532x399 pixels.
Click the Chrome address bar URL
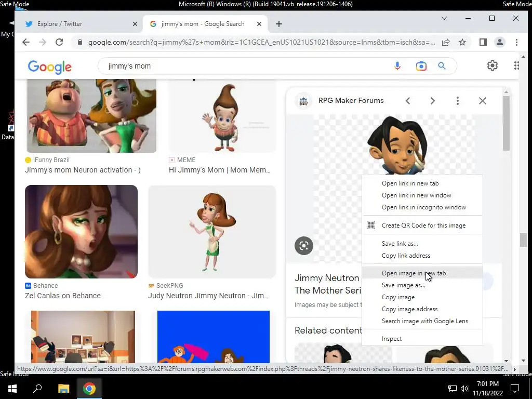click(x=262, y=43)
